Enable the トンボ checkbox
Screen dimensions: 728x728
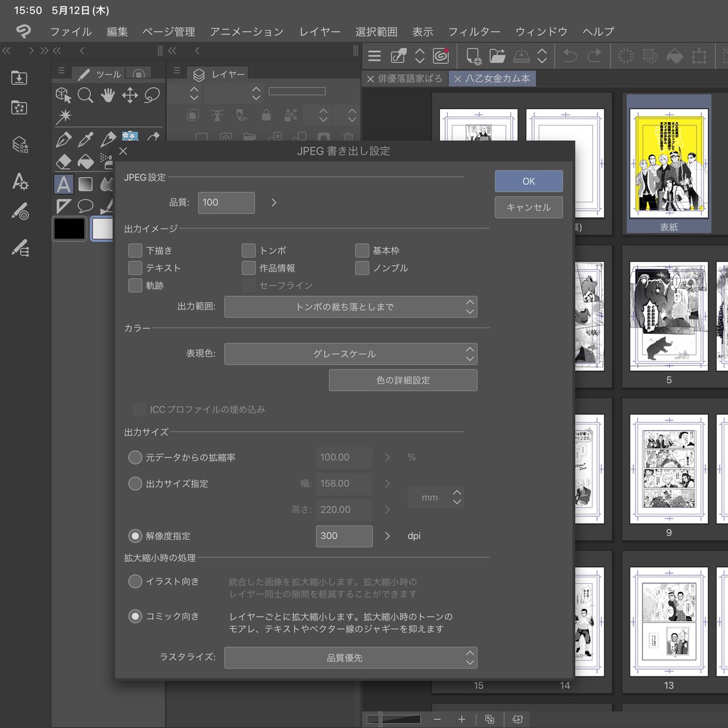click(x=249, y=251)
